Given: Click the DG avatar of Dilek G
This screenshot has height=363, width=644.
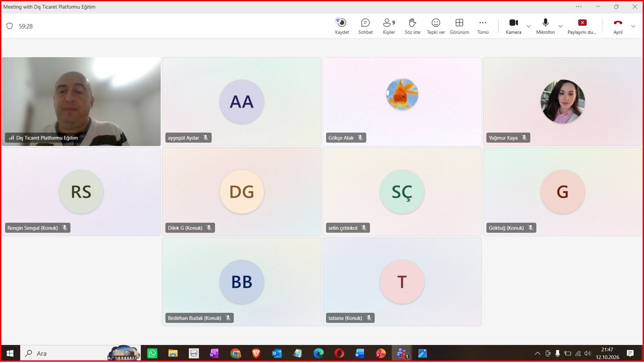Looking at the screenshot, I should (242, 191).
